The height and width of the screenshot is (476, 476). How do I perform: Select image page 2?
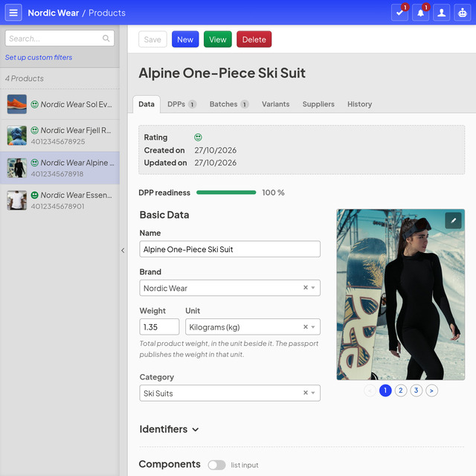401,390
